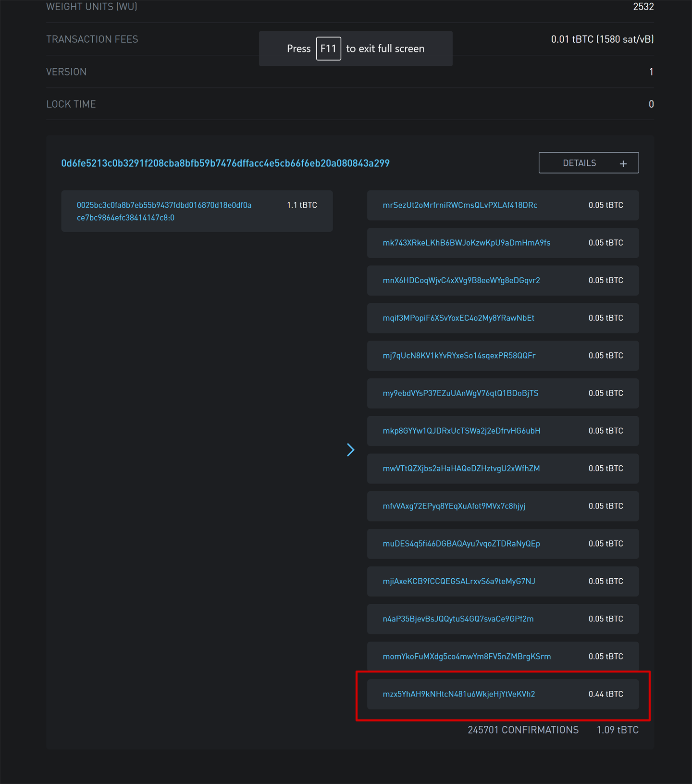The image size is (692, 784).
Task: Select address mjiAxeKCB9fCCQEGSAL
Action: click(458, 581)
